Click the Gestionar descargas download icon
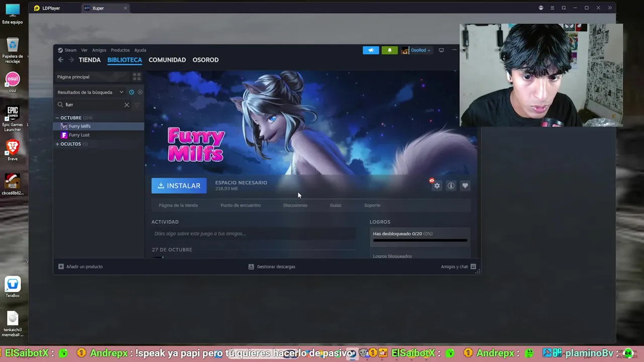This screenshot has width=644, height=362. (251, 266)
